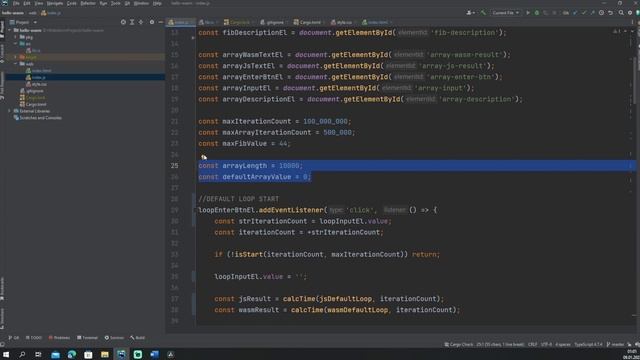Open the editor tabs more-options menu
Viewport: 640px width, 360px height.
click(633, 22)
